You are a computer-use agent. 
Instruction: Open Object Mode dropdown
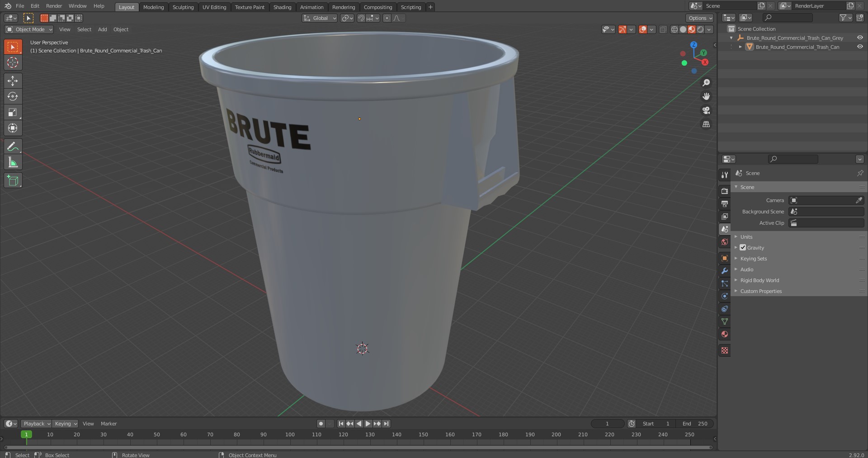click(x=29, y=29)
